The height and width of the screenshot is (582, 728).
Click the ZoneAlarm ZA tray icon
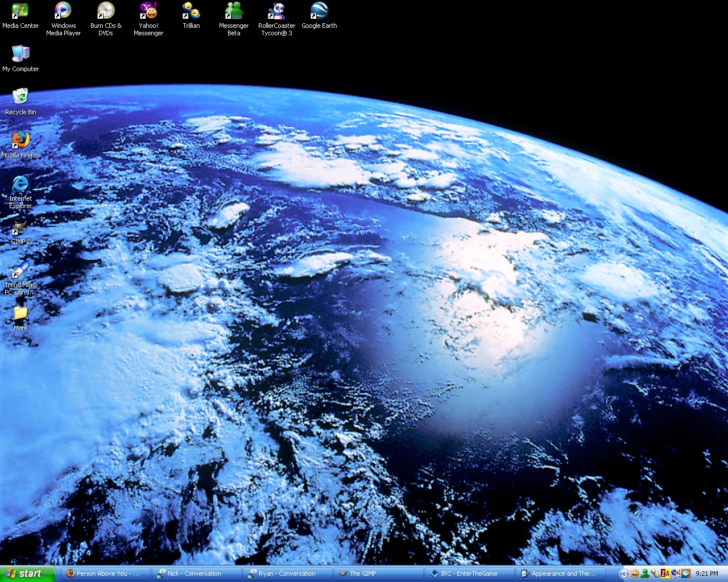(x=665, y=573)
